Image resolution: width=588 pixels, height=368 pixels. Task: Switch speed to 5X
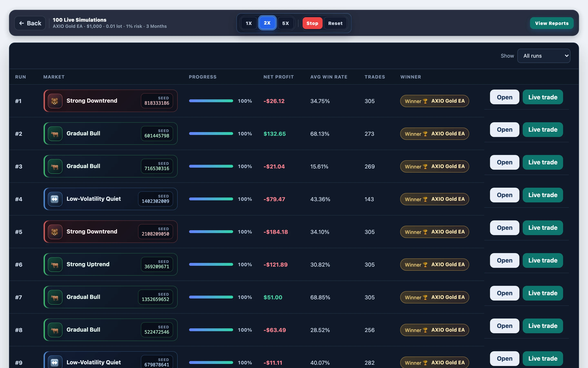tap(285, 23)
